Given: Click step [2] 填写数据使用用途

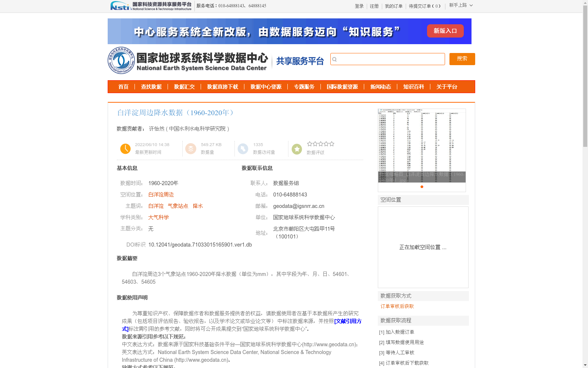Looking at the screenshot, I should pos(401,342).
